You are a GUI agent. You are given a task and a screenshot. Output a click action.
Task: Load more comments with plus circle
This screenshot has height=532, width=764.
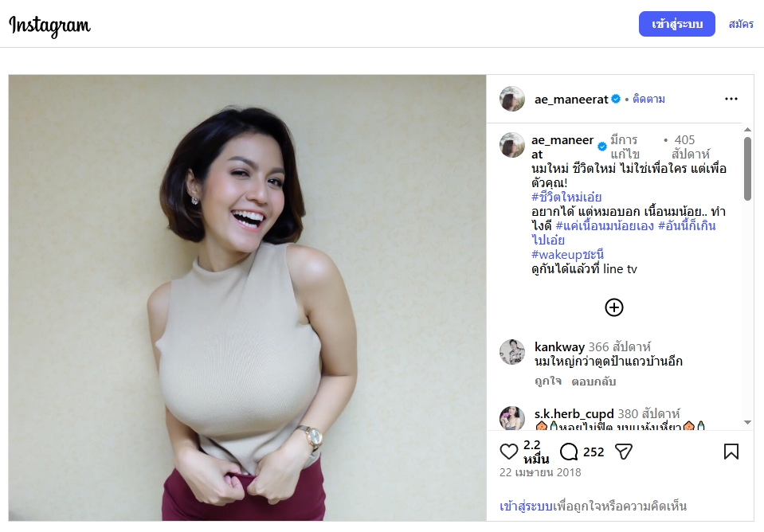[613, 307]
